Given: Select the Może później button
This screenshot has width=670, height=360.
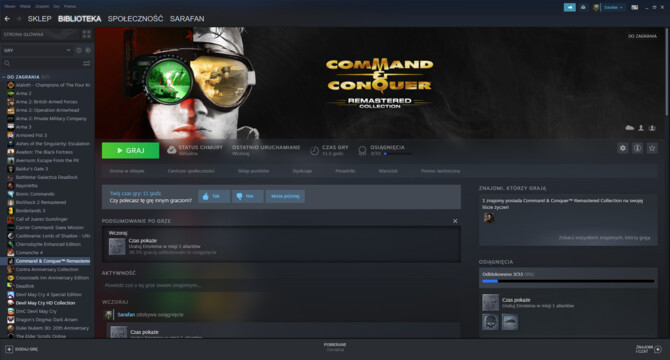Looking at the screenshot, I should (285, 196).
